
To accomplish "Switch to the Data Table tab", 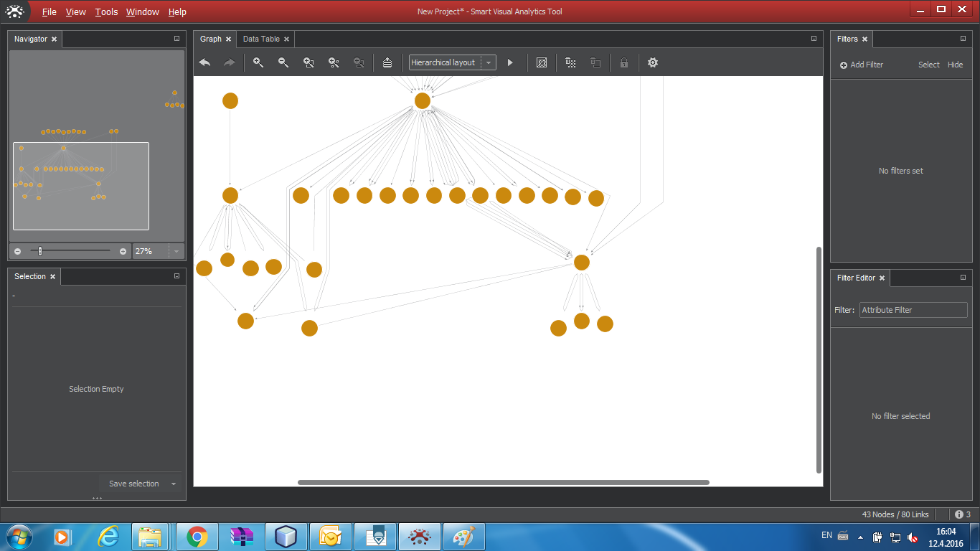I will [261, 39].
